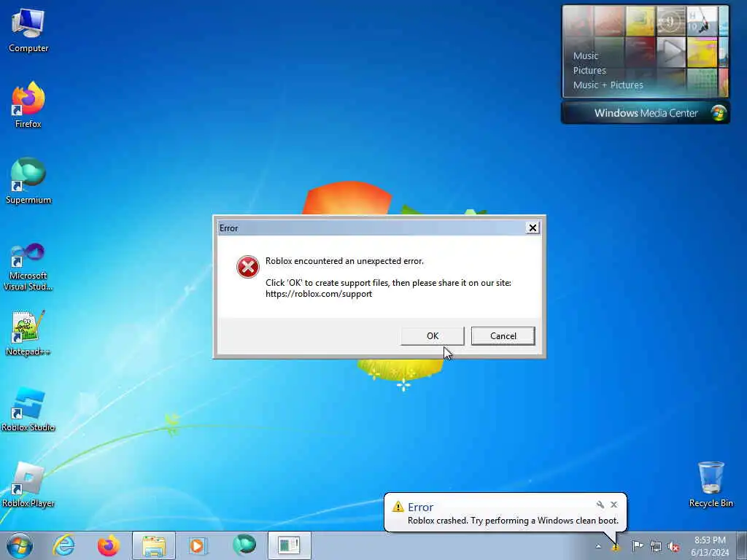Open the Windows Start menu orb

point(20,545)
